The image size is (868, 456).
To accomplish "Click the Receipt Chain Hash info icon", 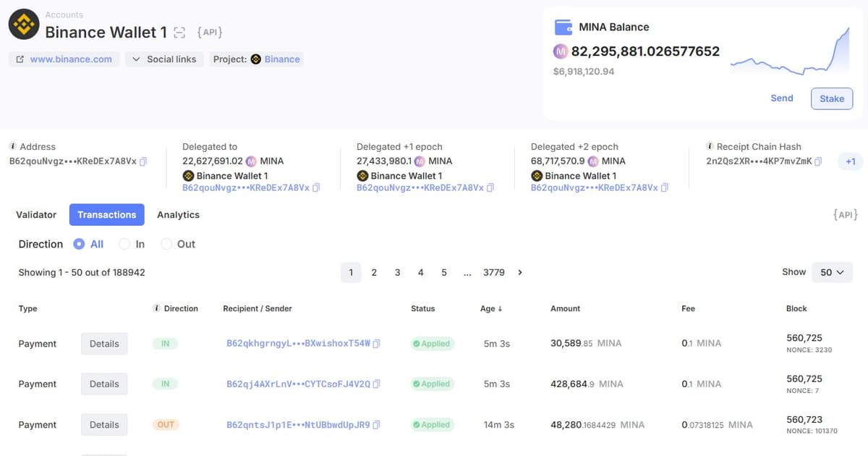I will coord(710,146).
